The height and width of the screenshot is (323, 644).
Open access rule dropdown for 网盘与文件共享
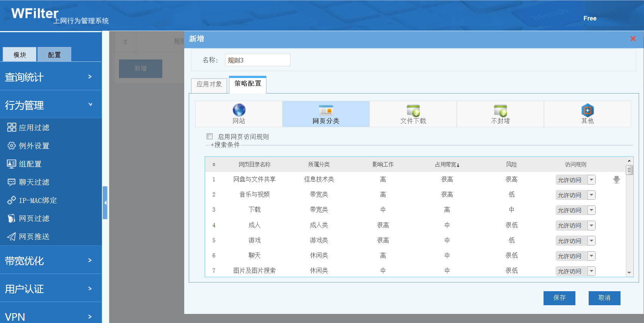pyautogui.click(x=591, y=180)
